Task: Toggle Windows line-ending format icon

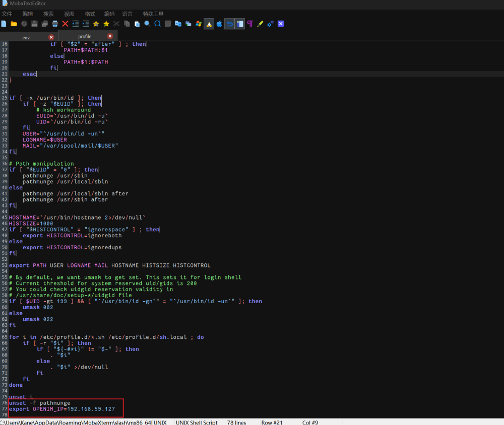Action: (199, 24)
